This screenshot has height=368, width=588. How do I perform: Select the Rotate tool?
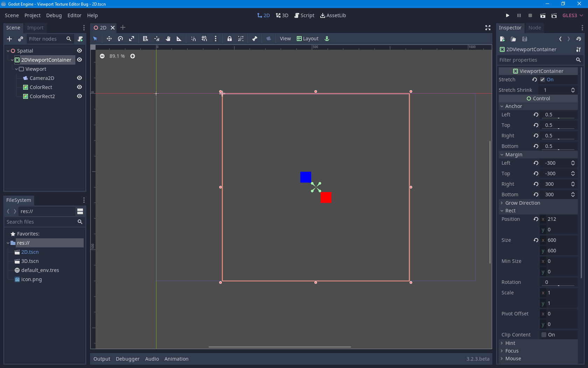pyautogui.click(x=120, y=39)
